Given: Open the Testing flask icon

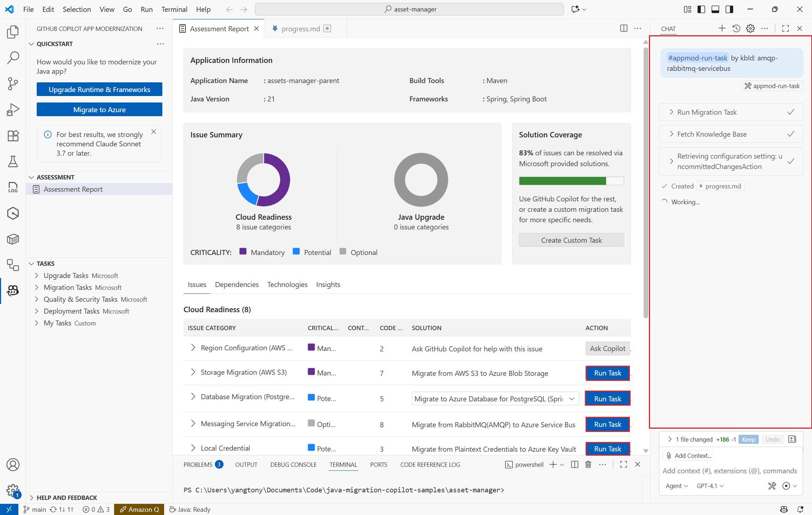Looking at the screenshot, I should [x=13, y=161].
